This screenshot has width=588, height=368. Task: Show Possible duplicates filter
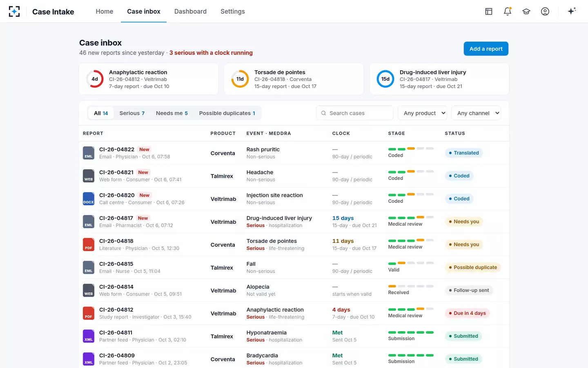coord(227,113)
